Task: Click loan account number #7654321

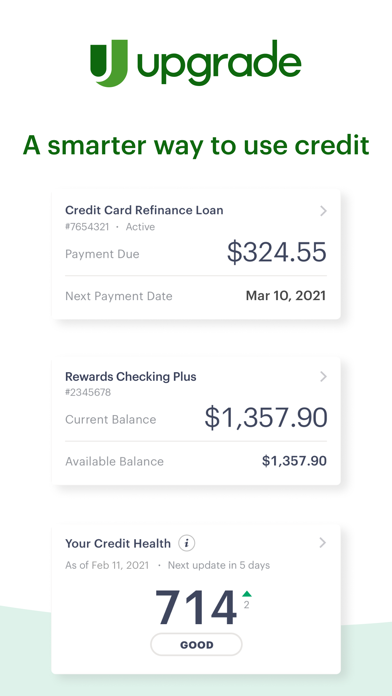Action: pyautogui.click(x=87, y=227)
